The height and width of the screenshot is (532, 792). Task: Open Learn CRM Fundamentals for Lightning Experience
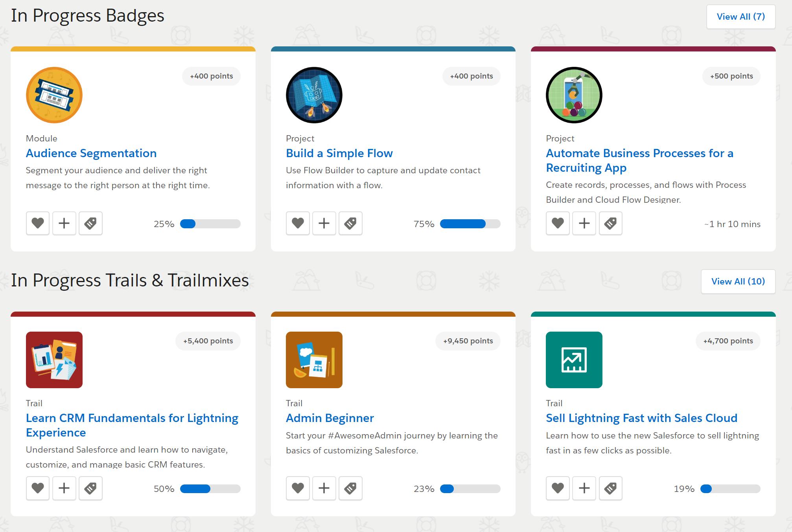(132, 425)
